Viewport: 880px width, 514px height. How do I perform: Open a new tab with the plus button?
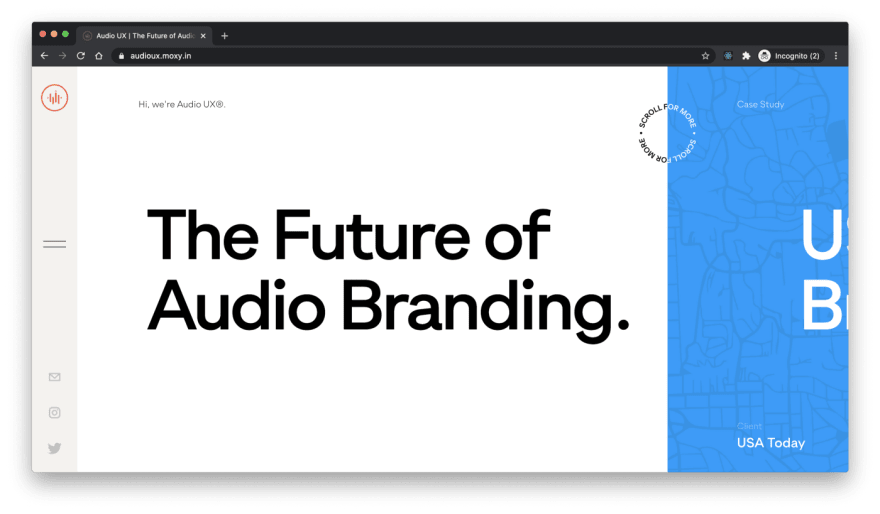(224, 36)
